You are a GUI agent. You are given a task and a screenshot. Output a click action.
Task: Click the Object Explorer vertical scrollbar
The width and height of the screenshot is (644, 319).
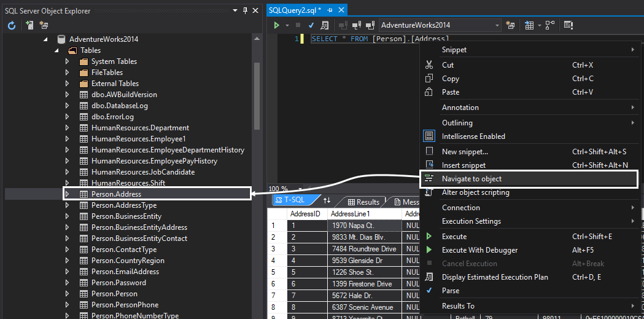[257, 95]
